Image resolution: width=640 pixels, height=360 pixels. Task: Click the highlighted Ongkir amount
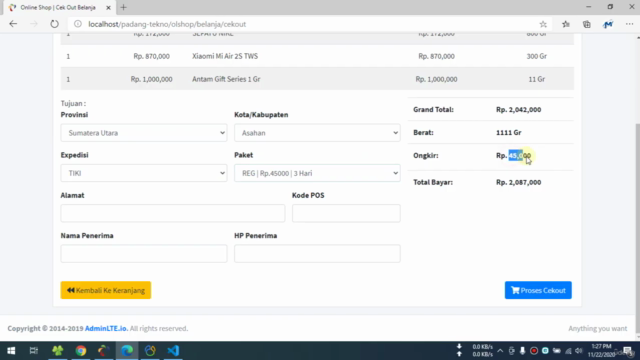click(x=520, y=156)
